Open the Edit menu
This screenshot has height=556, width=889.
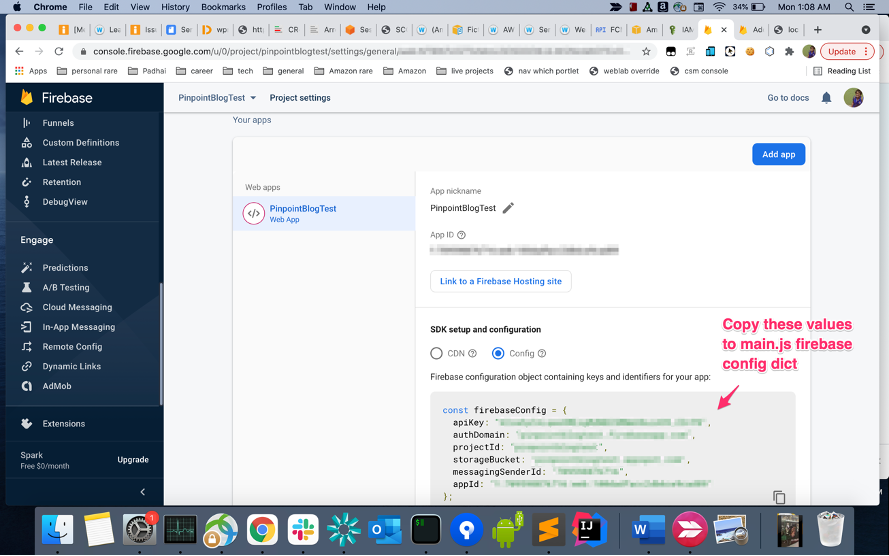click(111, 7)
